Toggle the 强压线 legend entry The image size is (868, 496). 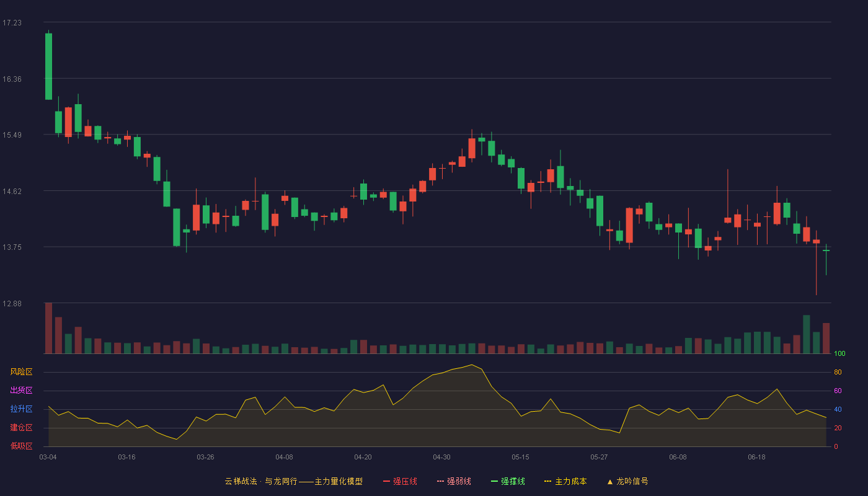[x=400, y=481]
